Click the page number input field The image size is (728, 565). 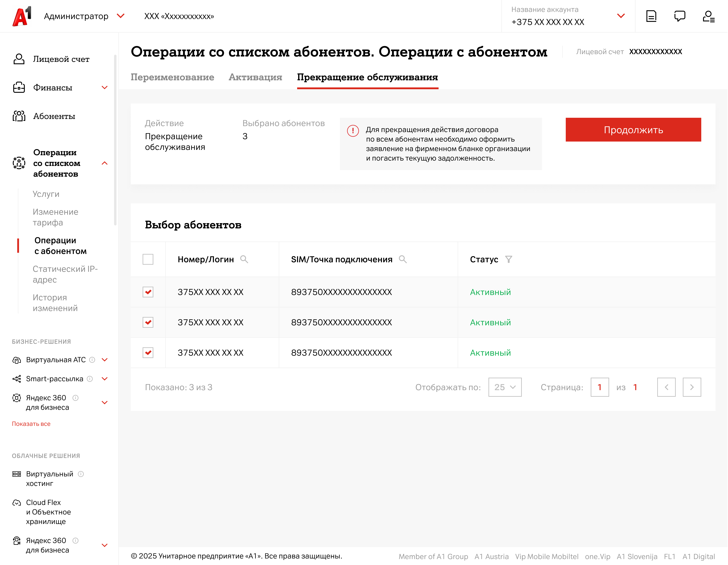pos(599,387)
